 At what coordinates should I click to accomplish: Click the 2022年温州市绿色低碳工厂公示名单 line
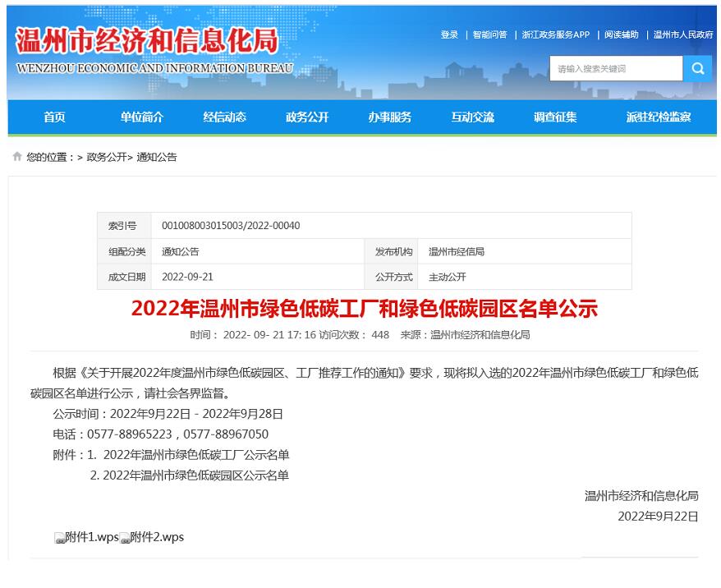click(196, 455)
